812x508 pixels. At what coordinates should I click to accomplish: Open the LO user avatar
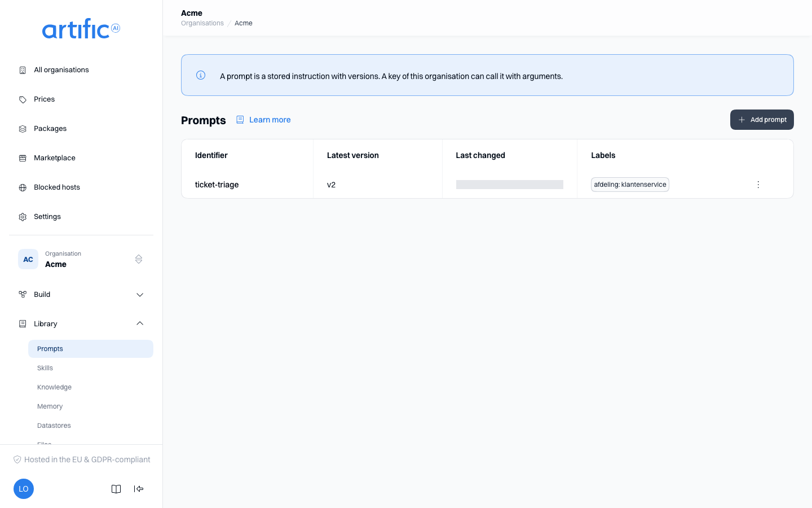coord(24,489)
